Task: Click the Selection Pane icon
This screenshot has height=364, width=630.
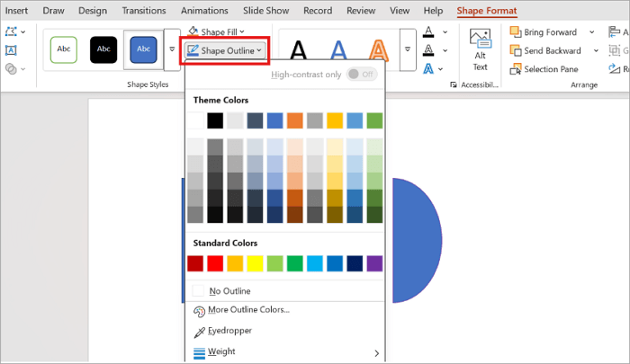Action: point(516,69)
